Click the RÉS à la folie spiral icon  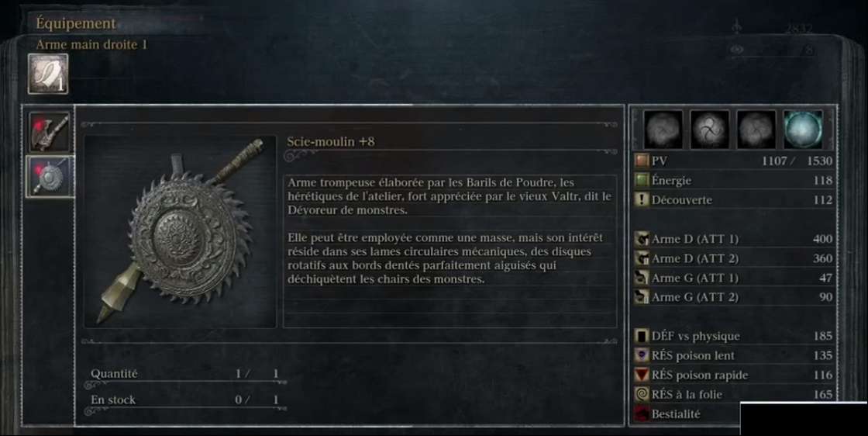click(642, 394)
